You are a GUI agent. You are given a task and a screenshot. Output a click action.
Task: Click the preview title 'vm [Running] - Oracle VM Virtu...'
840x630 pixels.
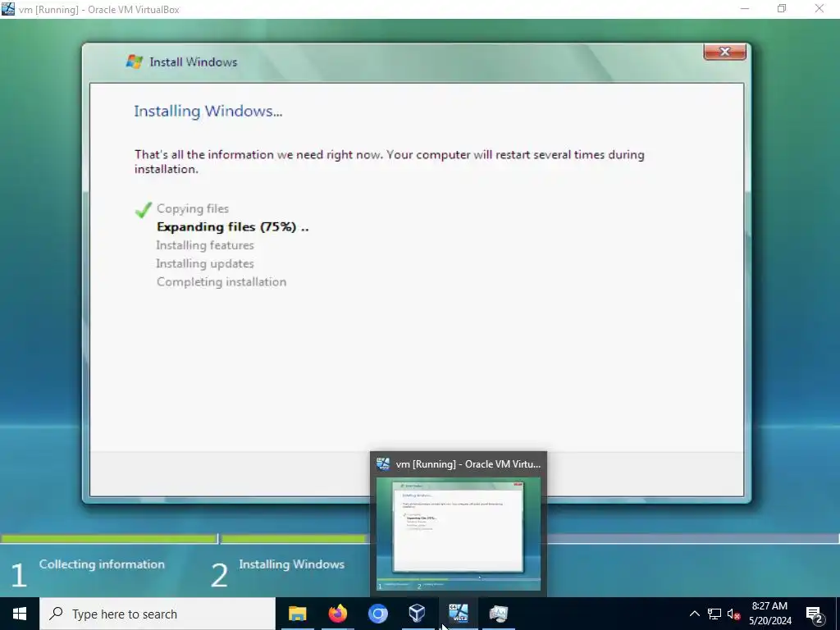click(468, 464)
